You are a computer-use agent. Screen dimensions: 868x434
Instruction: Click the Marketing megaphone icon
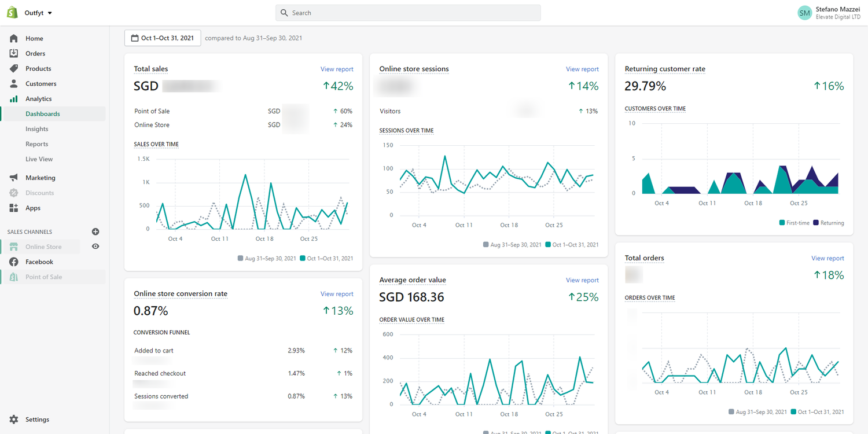(14, 178)
